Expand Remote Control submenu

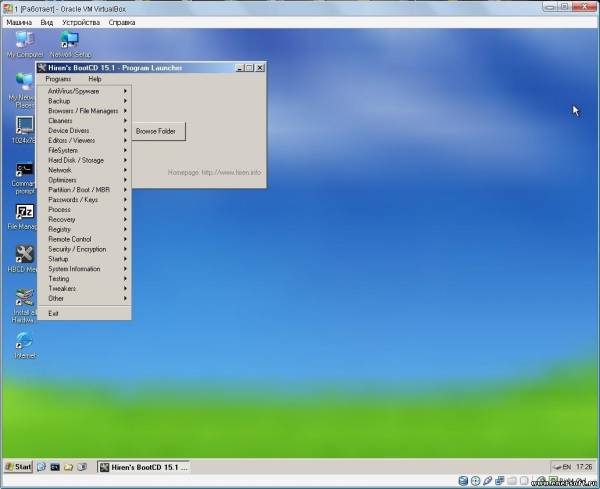(x=84, y=240)
